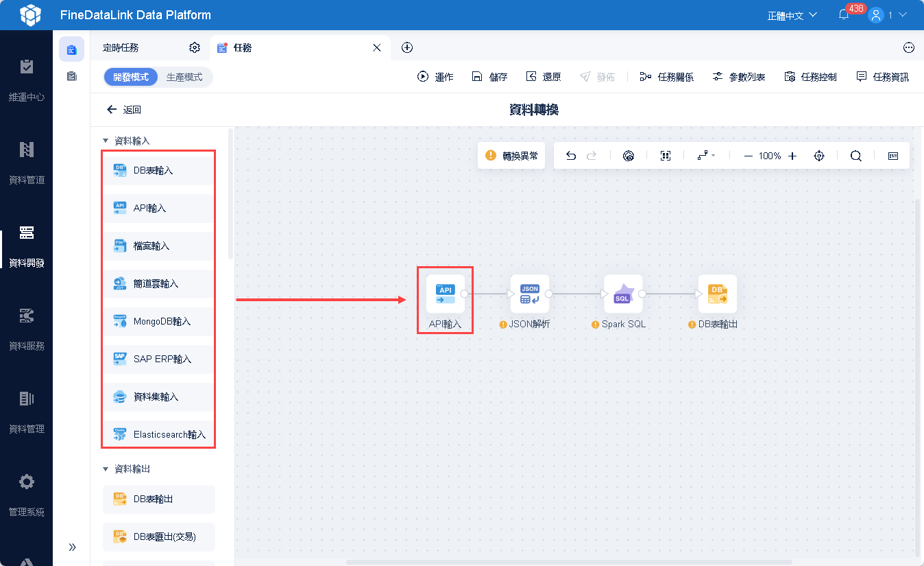Search nodes on the canvas
Screen dimensions: 924x566
(856, 156)
